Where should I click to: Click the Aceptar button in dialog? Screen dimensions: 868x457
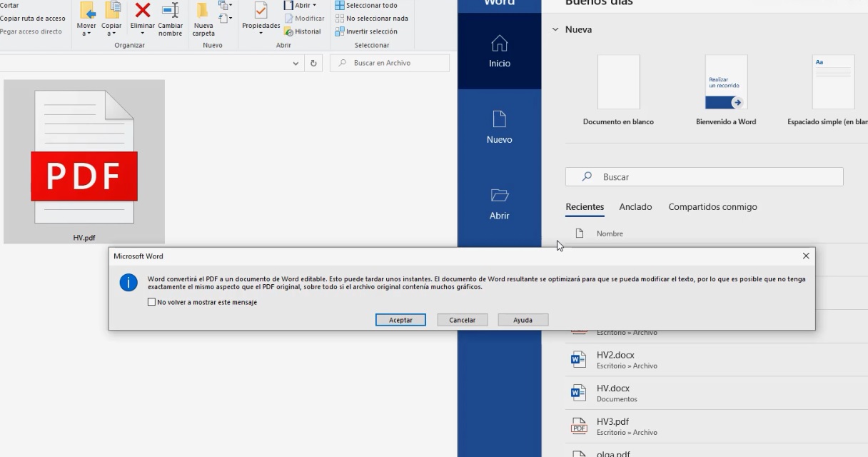400,320
